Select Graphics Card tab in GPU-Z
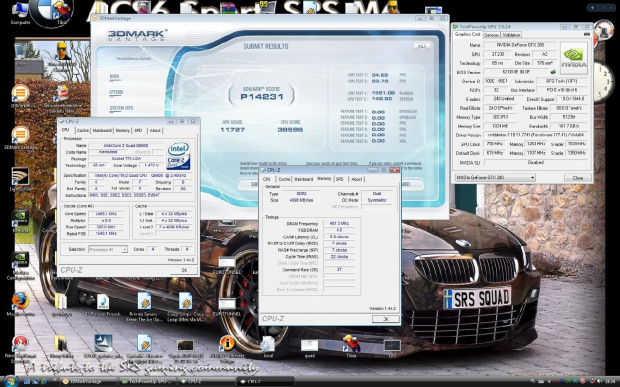Image resolution: width=620 pixels, height=387 pixels. (x=467, y=34)
